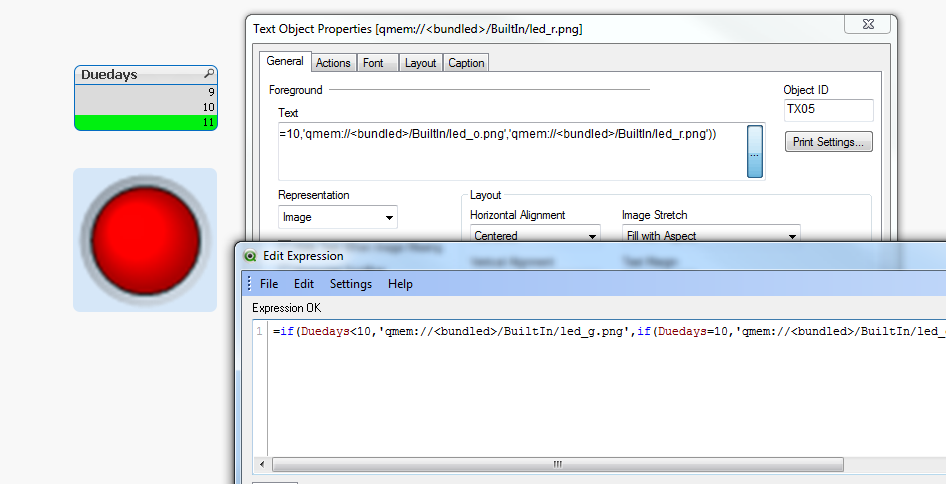Expand the Representation dropdown showing Image
Image resolution: width=946 pixels, height=484 pixels.
click(338, 217)
